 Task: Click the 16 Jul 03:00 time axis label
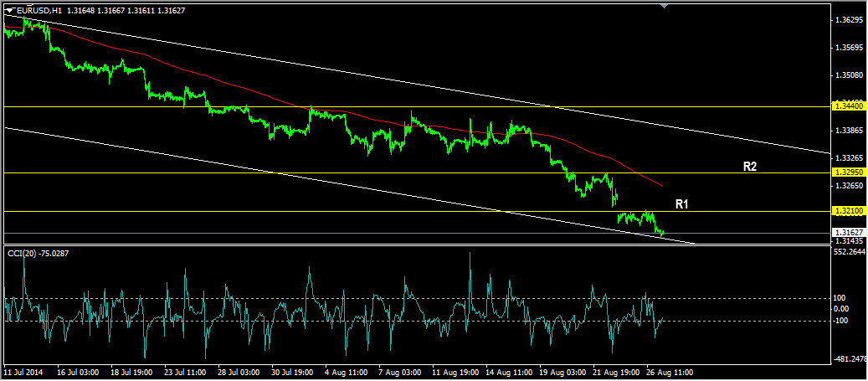tap(76, 371)
